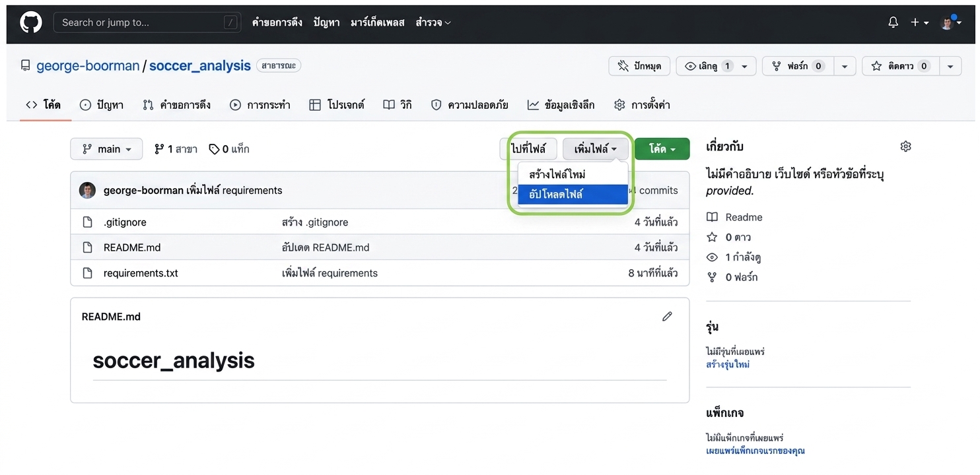Click the เผยแพร่แพ็กเกจแรกของคุณ link
This screenshot has width=980, height=475.
coord(755,451)
